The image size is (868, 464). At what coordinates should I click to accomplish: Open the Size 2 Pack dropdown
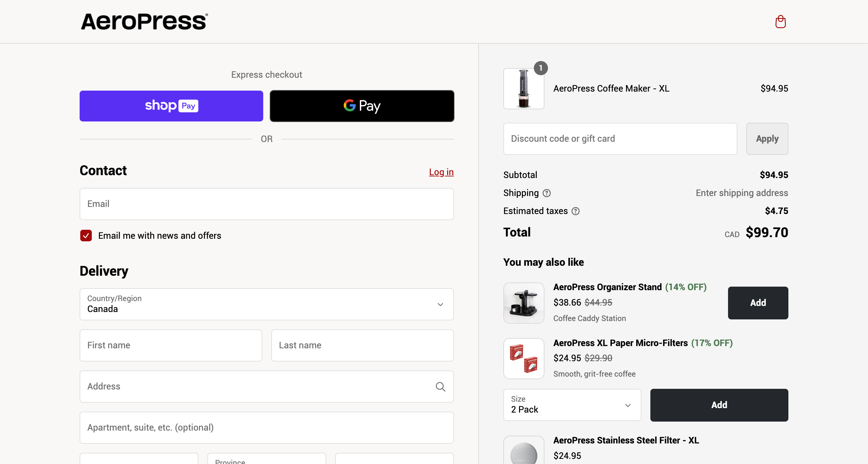tap(572, 405)
